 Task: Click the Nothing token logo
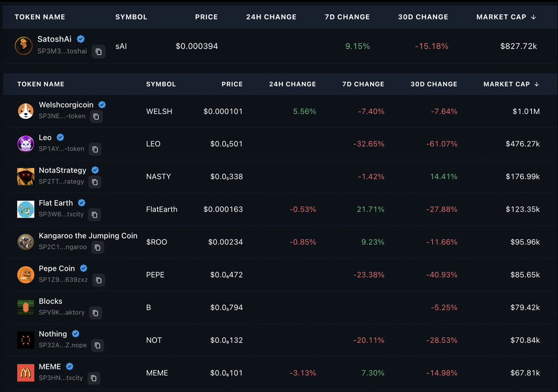click(x=26, y=340)
